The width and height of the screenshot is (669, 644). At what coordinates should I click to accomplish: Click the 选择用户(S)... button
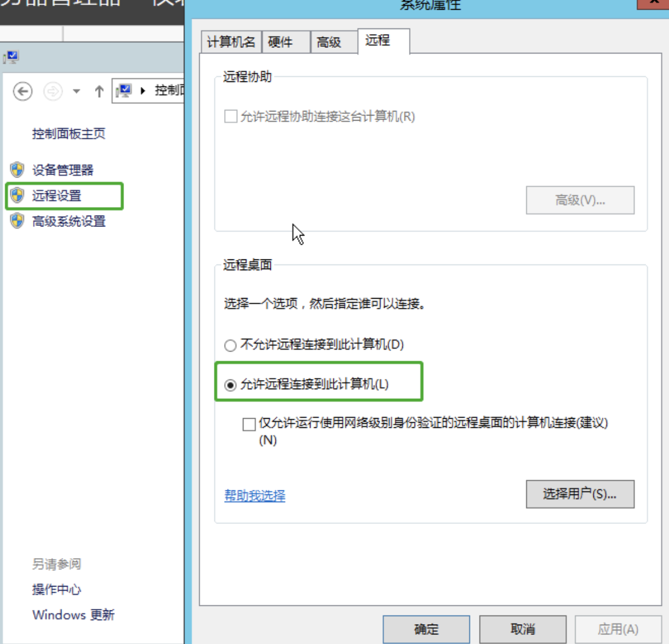click(x=579, y=494)
